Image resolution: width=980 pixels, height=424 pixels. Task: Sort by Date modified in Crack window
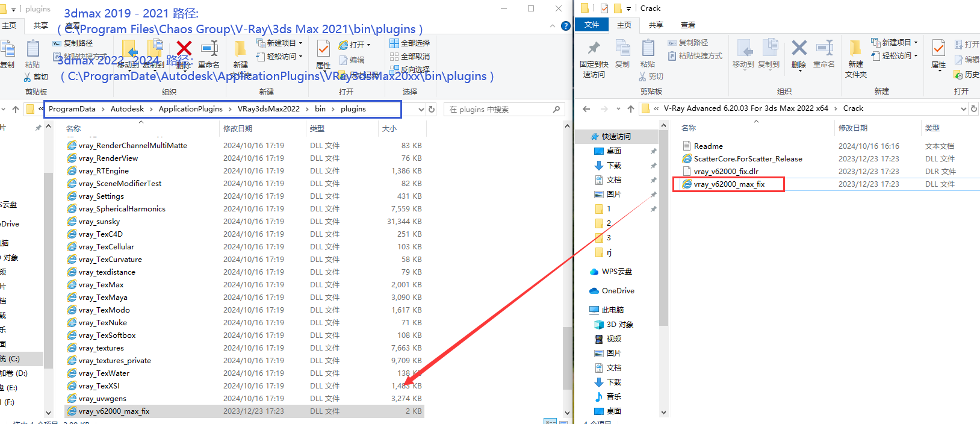[853, 128]
